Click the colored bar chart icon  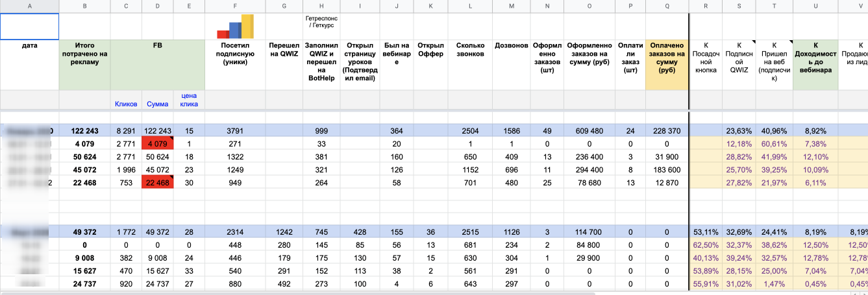tap(235, 27)
